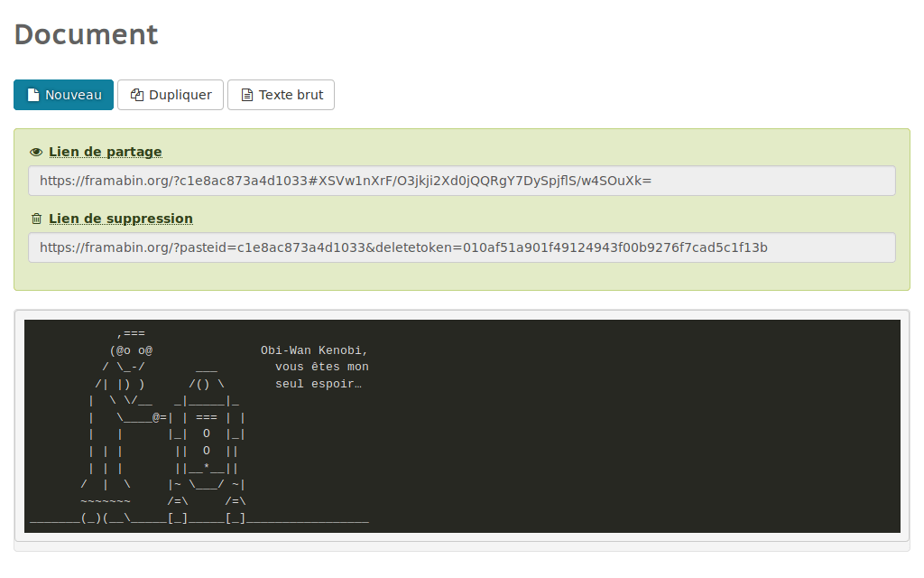
Task: Click the copy icon inside Dupliquer
Action: (x=137, y=95)
